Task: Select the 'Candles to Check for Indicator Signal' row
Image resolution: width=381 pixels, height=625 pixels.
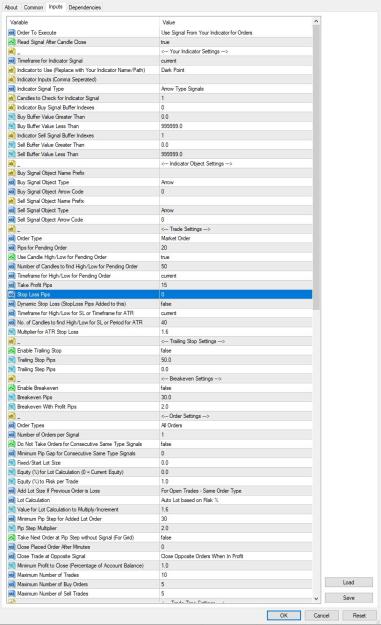Action: 160,98
